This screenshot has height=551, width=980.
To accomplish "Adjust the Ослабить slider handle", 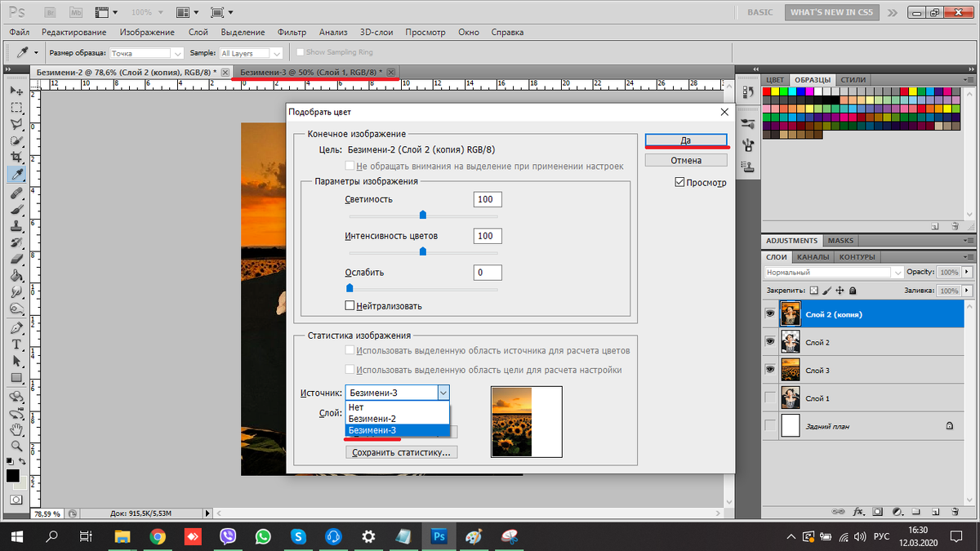I will [350, 288].
